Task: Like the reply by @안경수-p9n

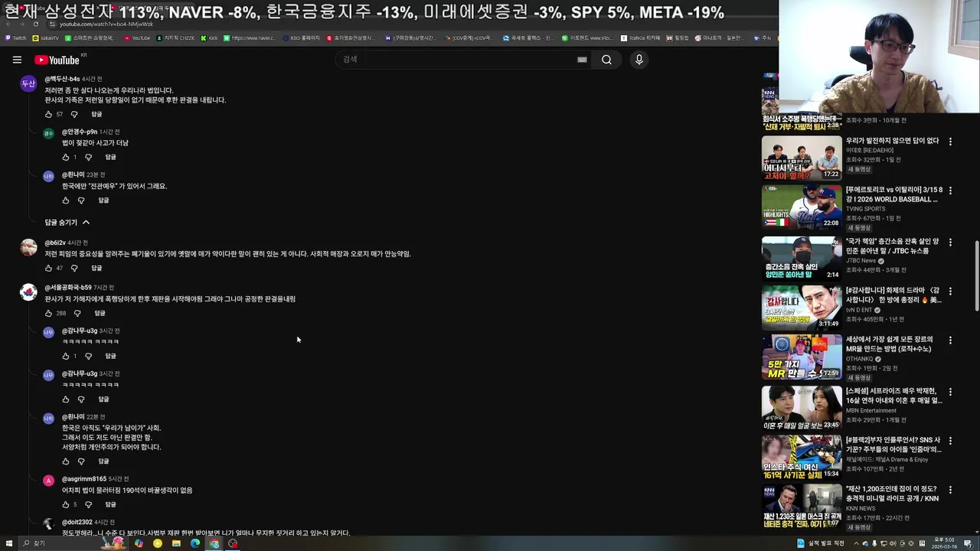Action: [x=66, y=157]
